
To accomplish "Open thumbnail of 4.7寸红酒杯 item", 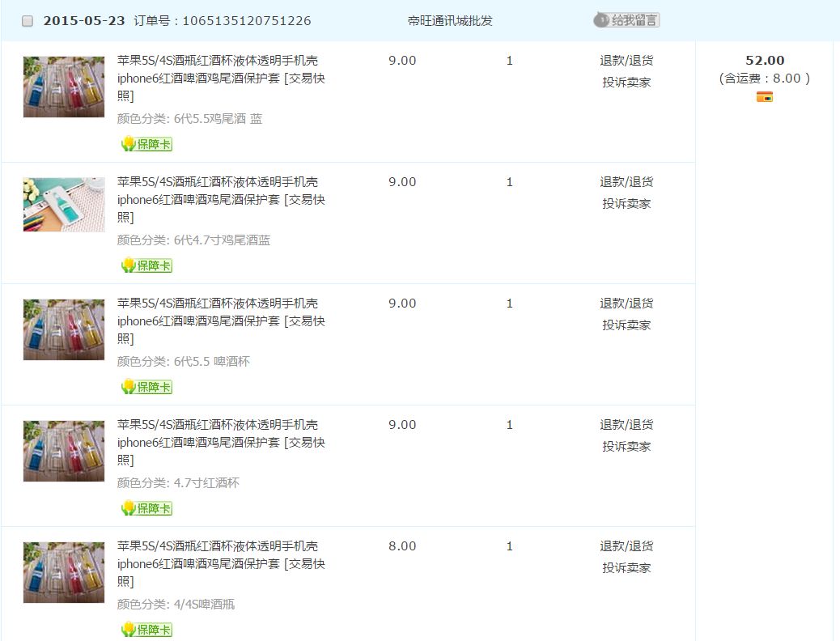I will [x=64, y=452].
